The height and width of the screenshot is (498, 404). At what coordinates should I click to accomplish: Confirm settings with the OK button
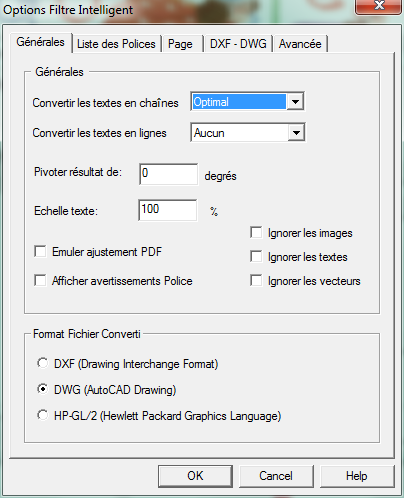[195, 476]
